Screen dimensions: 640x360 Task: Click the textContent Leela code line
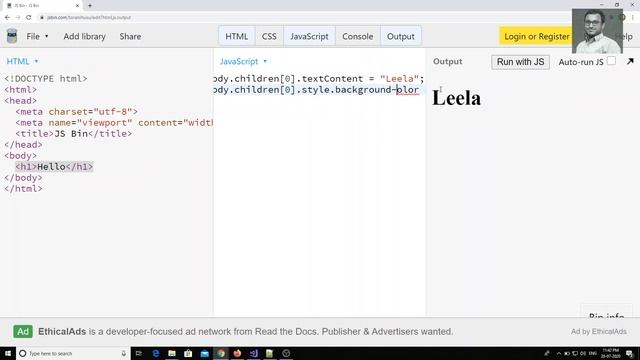(x=319, y=78)
